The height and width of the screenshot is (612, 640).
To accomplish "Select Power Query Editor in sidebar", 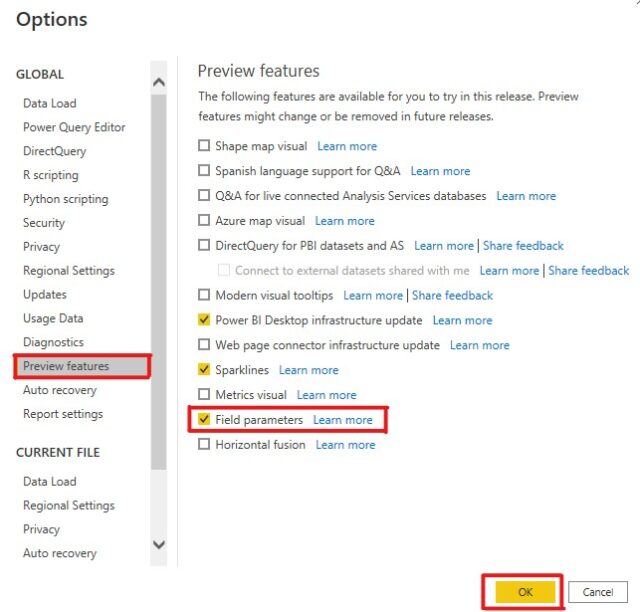I will 74,127.
